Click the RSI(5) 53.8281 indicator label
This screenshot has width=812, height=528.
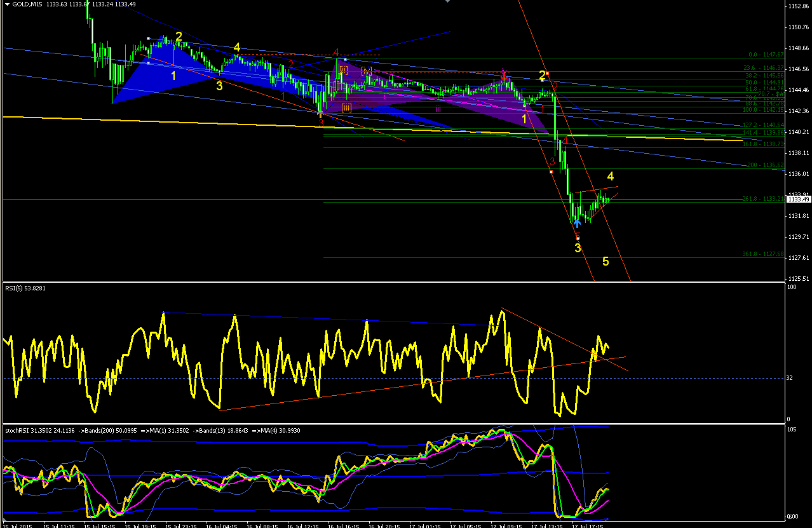(x=25, y=288)
